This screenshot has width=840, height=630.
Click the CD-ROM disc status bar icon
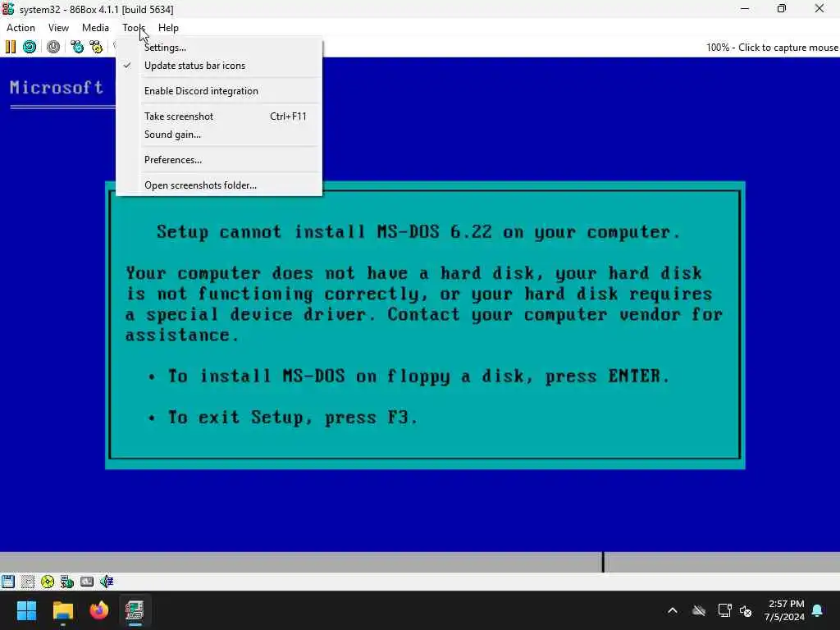click(48, 582)
